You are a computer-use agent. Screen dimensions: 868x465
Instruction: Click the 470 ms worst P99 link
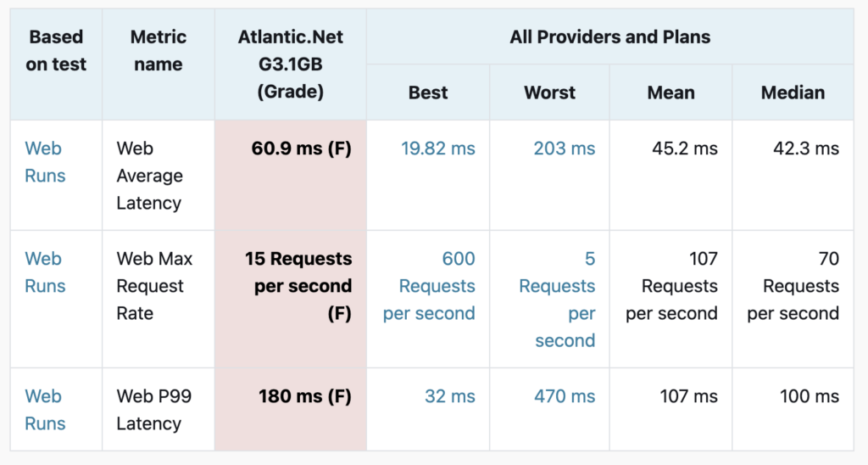coord(564,396)
